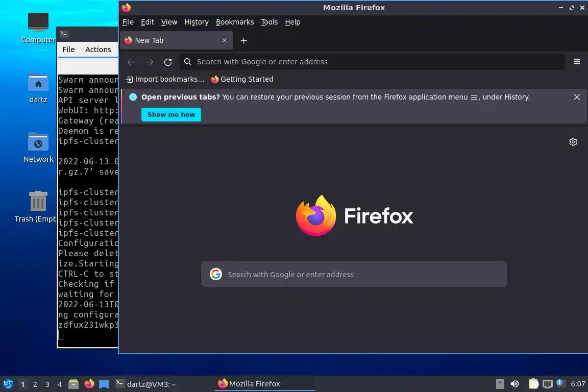This screenshot has height=392, width=588.
Task: Click the clock showing 6:07
Action: [x=577, y=384]
